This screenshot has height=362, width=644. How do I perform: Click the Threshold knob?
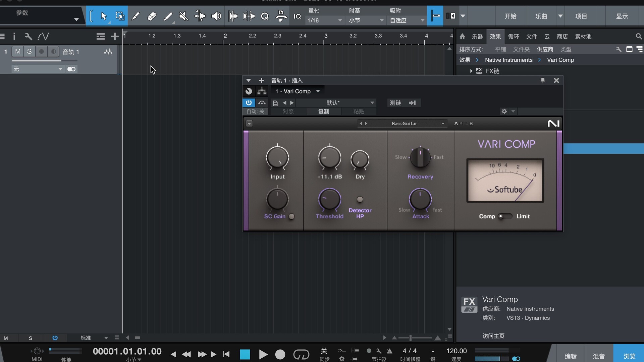[x=330, y=199]
